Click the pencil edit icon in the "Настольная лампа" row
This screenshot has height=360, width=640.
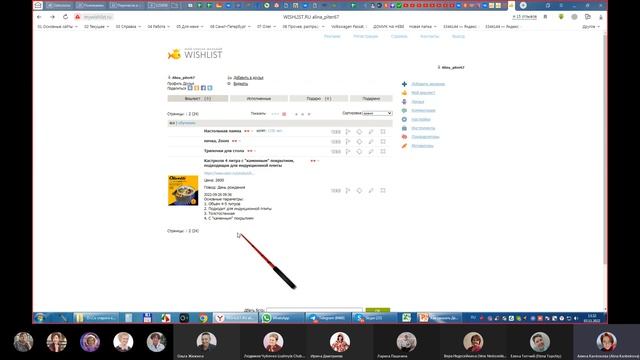click(x=371, y=131)
